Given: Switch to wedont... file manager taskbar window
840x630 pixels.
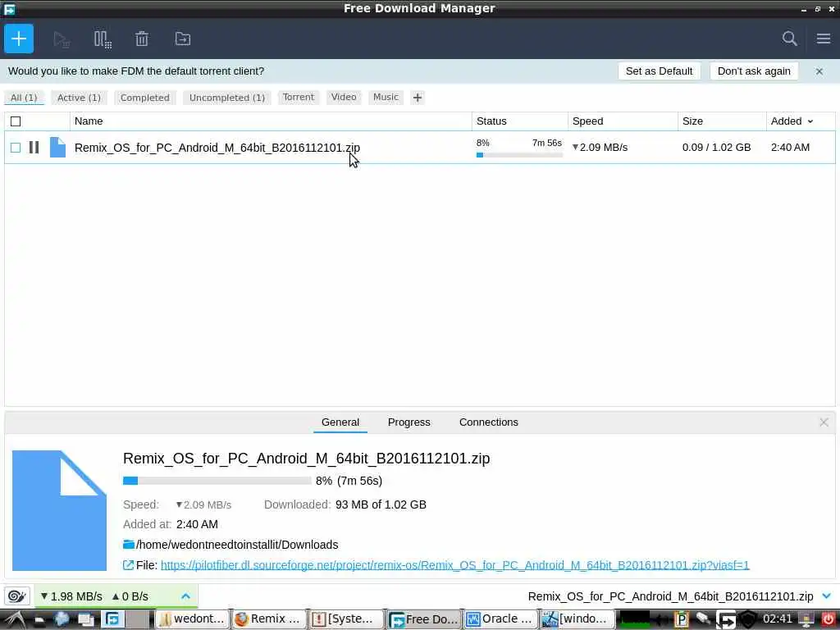Looking at the screenshot, I should 193,619.
